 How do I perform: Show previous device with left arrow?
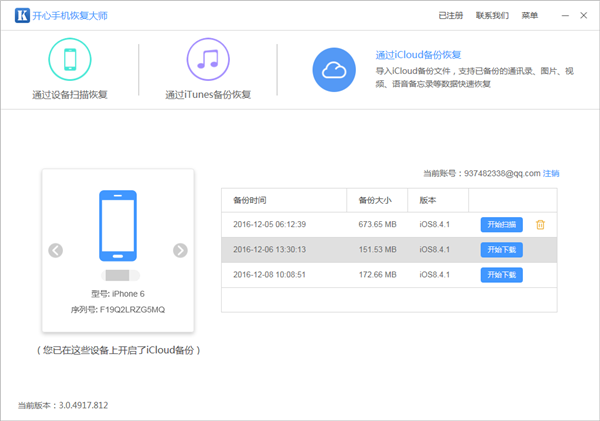click(55, 250)
